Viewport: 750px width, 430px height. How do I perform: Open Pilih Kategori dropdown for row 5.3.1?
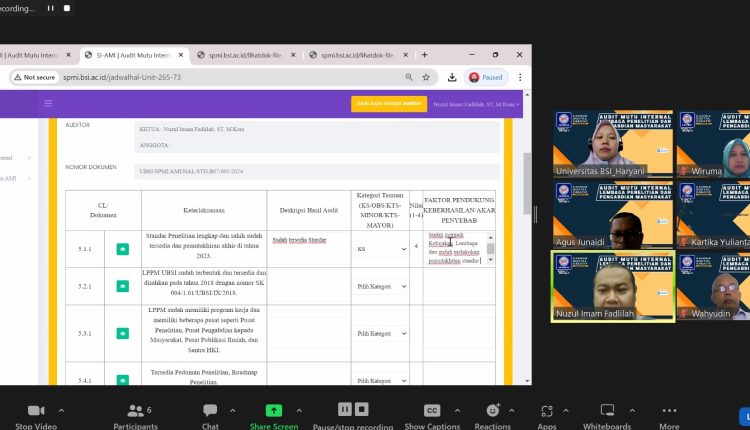[x=381, y=333]
